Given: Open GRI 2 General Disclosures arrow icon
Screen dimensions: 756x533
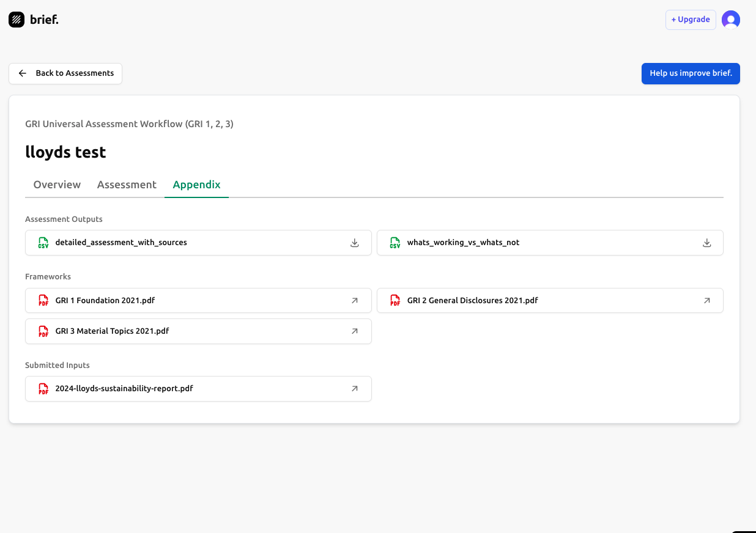Looking at the screenshot, I should 706,301.
